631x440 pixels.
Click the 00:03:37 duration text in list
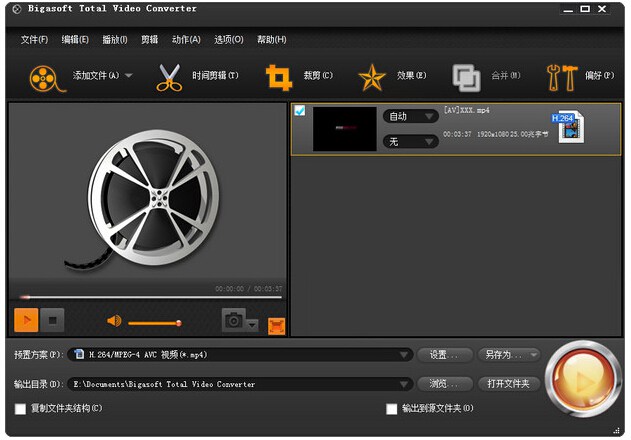(x=457, y=134)
